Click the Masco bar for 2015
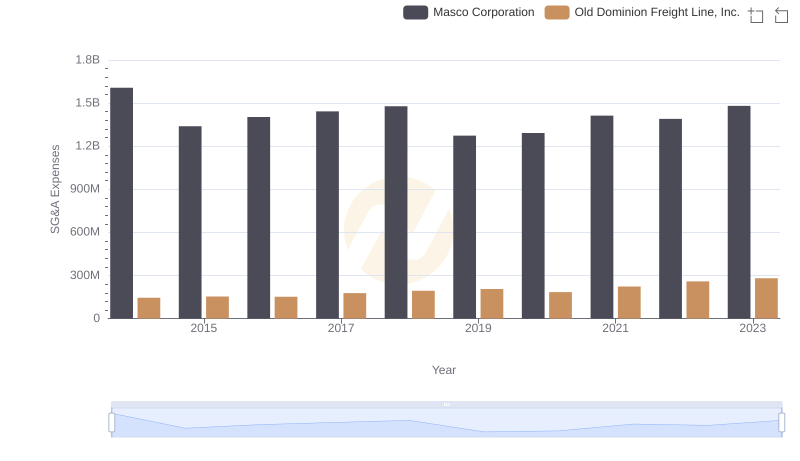 click(x=190, y=222)
